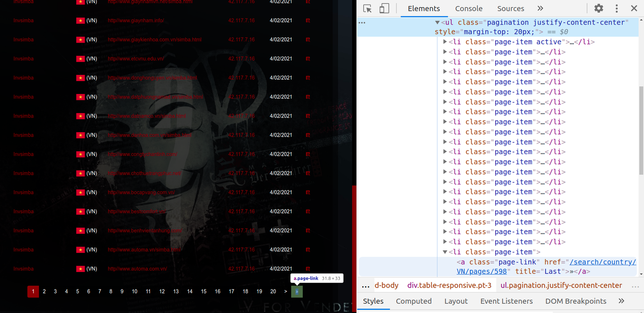The image size is (644, 313).
Task: Go to pagination page 2
Action: pos(44,292)
